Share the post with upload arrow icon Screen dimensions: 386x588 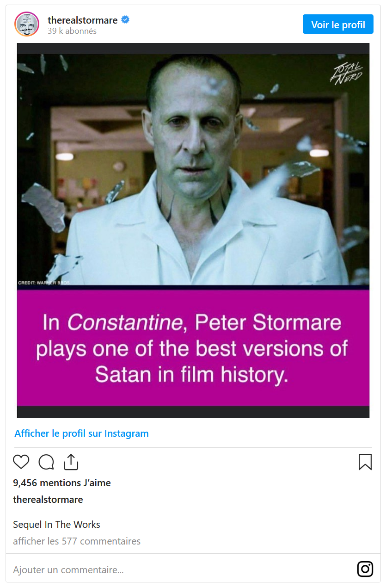(x=71, y=462)
